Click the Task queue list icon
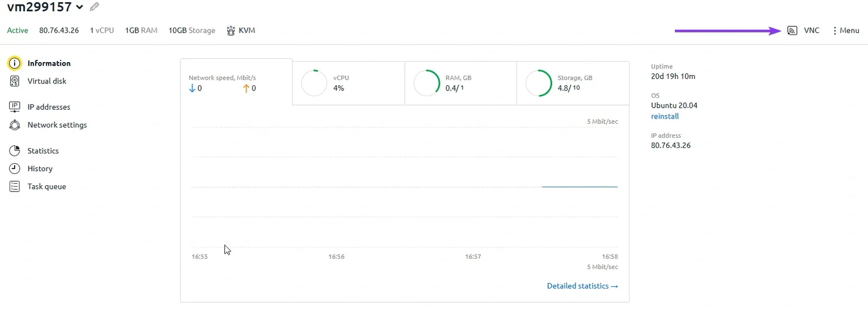This screenshot has height=309, width=868. point(15,186)
